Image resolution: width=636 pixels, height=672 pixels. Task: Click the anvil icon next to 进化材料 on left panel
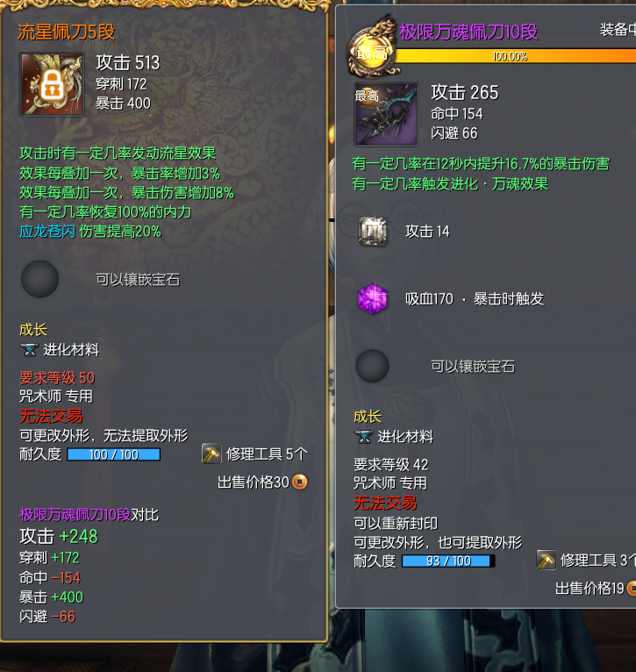[x=29, y=350]
